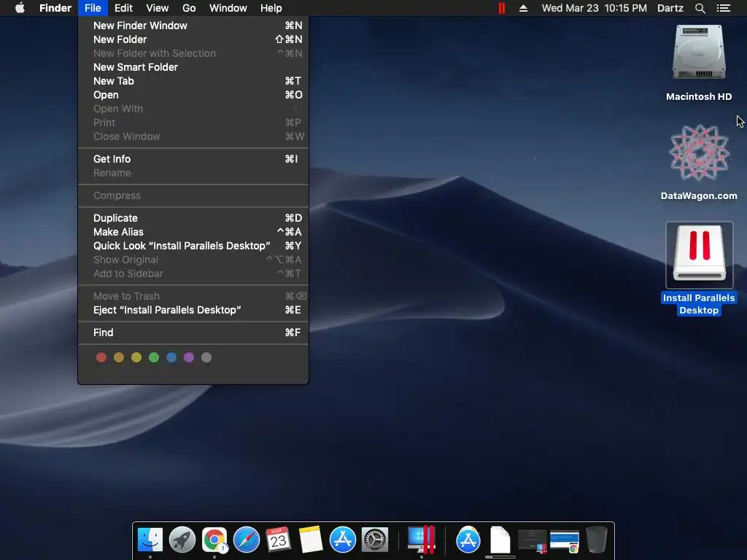Apply the red tag color

click(x=101, y=357)
